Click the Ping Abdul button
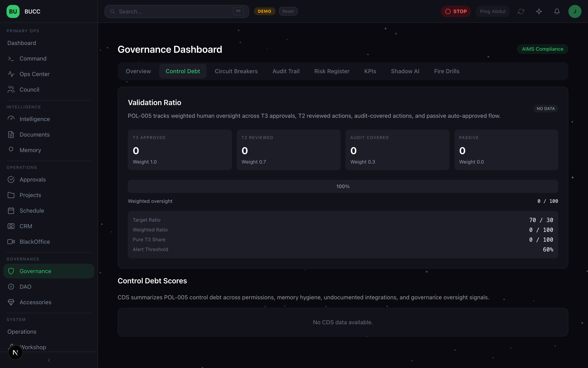 (492, 11)
